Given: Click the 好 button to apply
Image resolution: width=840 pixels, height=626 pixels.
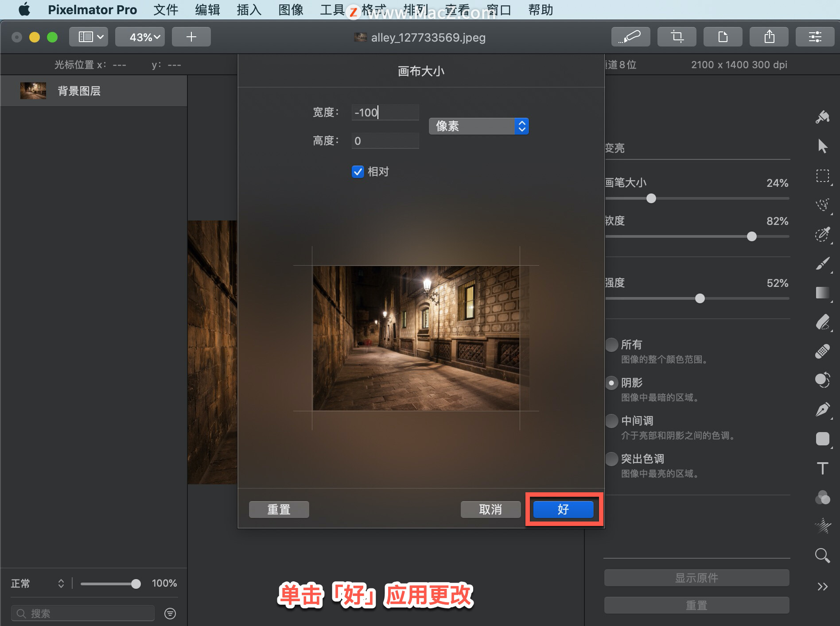Looking at the screenshot, I should pyautogui.click(x=563, y=510).
